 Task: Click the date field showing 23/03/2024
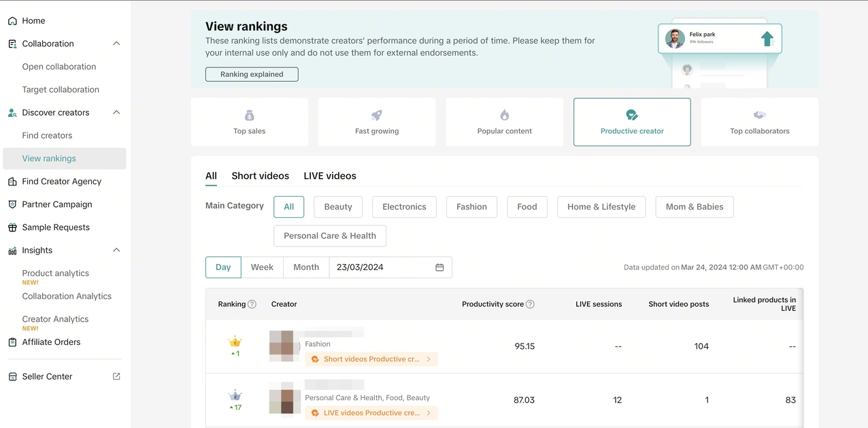[381, 267]
